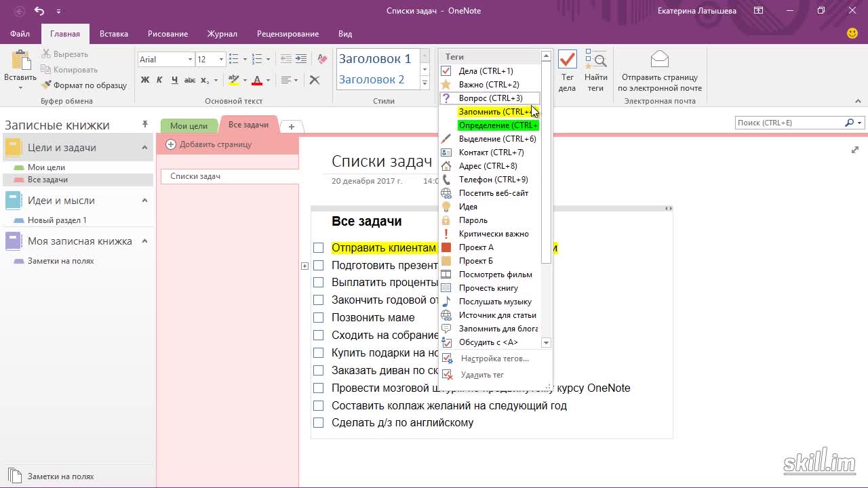The width and height of the screenshot is (868, 488).
Task: Open the font size 12 dropdown
Action: 221,60
